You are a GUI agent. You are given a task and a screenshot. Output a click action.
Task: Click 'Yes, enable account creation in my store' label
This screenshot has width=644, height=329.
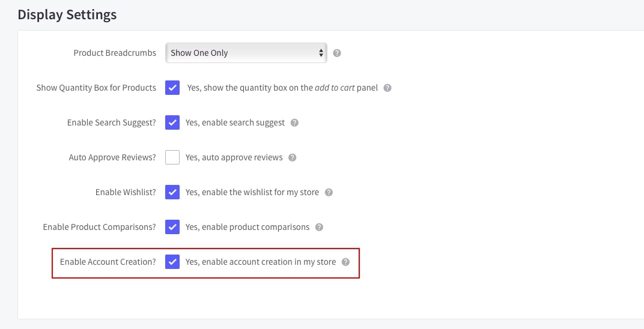(x=261, y=262)
